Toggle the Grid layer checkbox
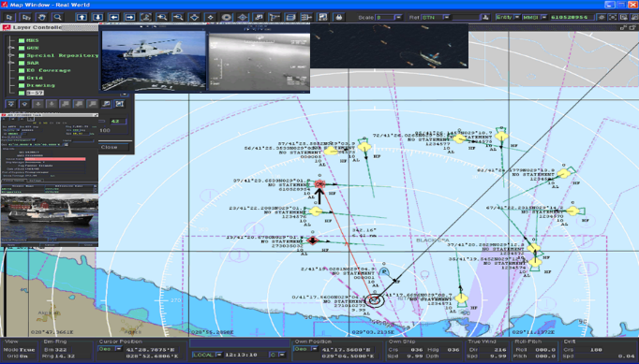 point(22,78)
